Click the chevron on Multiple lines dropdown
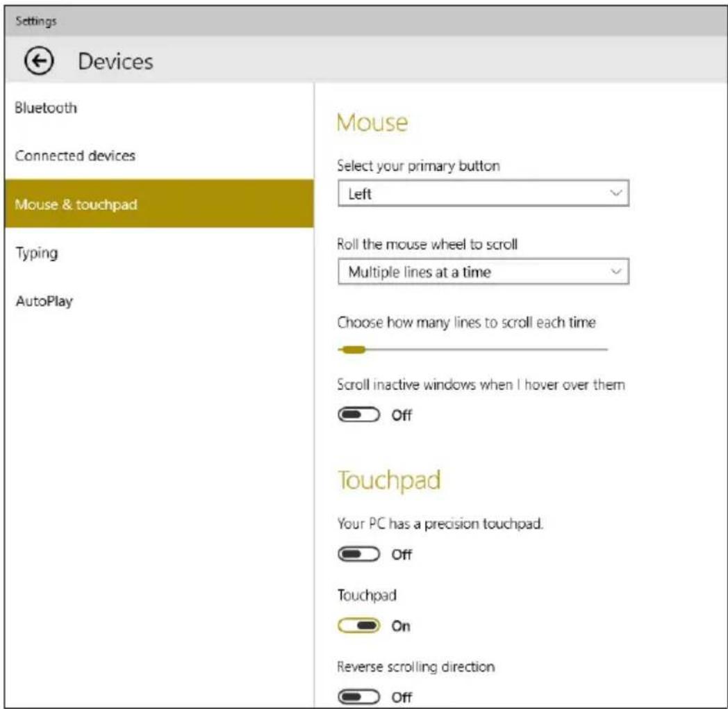 point(615,271)
